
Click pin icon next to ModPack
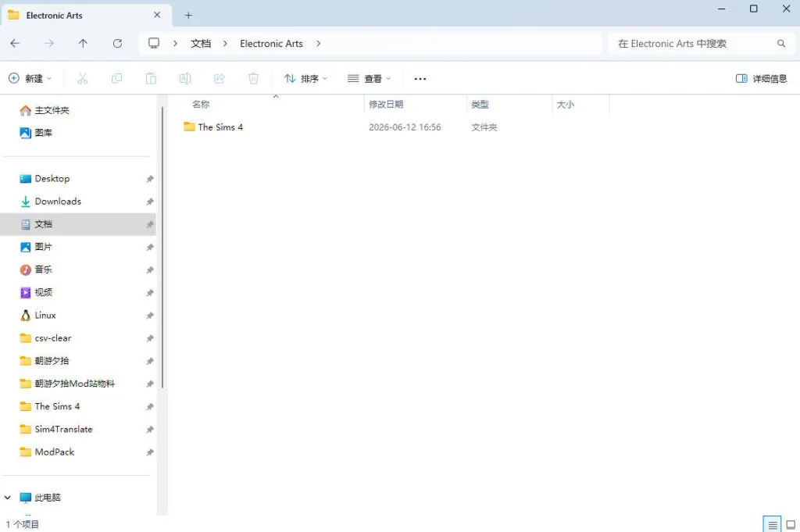click(149, 452)
